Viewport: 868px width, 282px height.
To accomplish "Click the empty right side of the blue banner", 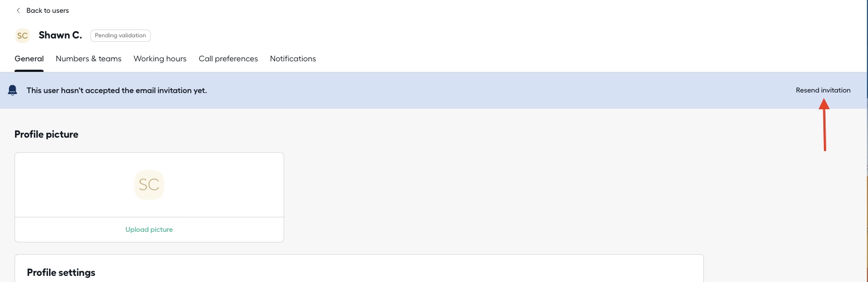I will pyautogui.click(x=502, y=90).
